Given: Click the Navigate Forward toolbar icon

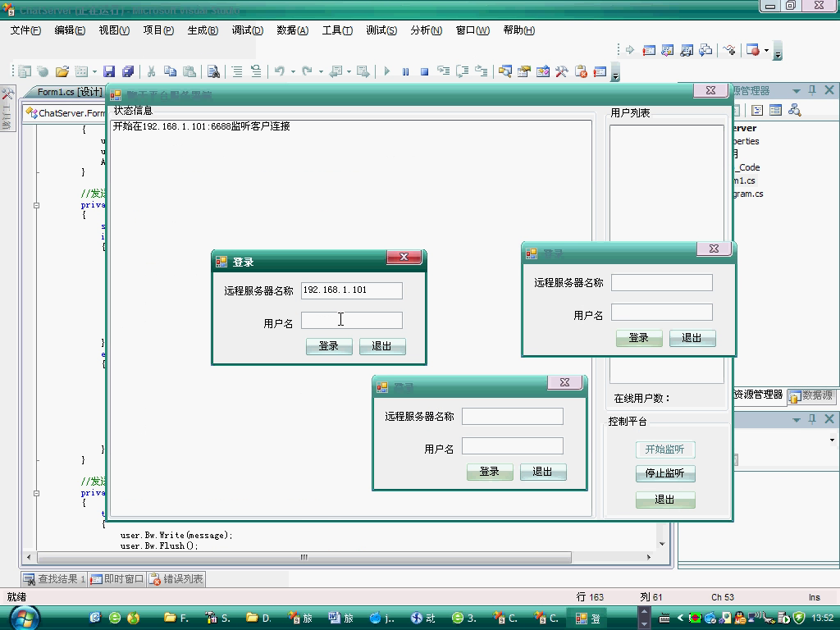Looking at the screenshot, I should pyautogui.click(x=363, y=71).
